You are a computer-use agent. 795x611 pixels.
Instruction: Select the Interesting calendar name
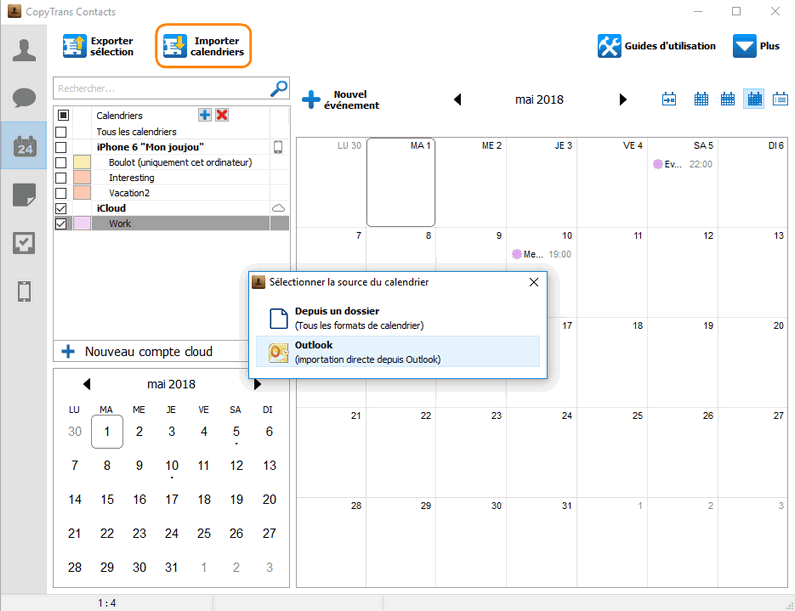(x=131, y=178)
